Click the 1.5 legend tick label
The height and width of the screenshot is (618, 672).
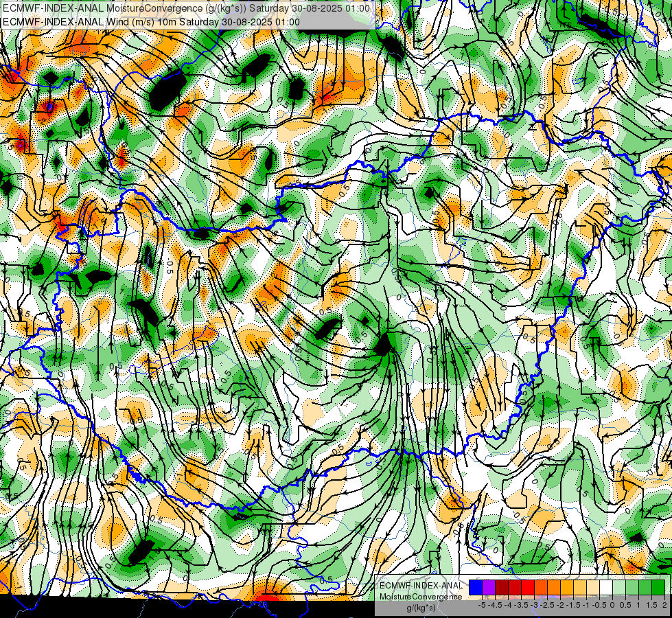point(651,605)
